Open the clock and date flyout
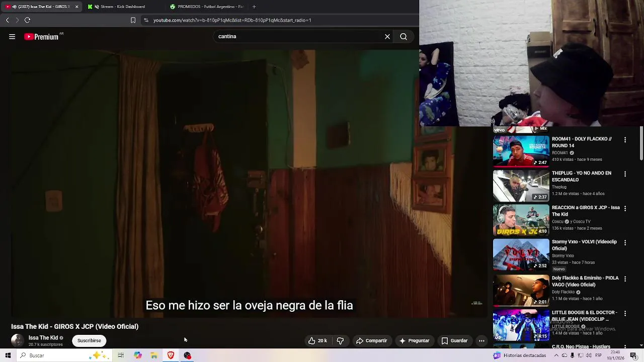 coord(615,355)
